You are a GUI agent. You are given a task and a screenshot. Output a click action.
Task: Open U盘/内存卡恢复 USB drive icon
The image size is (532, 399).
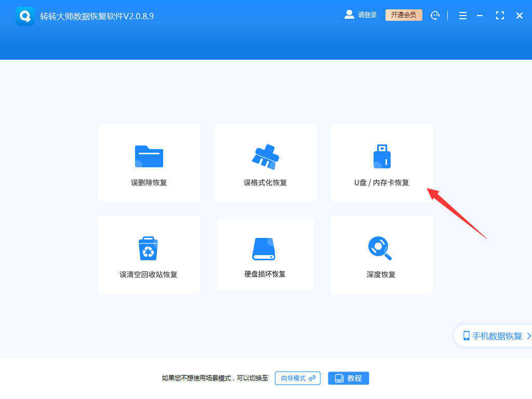tap(382, 155)
